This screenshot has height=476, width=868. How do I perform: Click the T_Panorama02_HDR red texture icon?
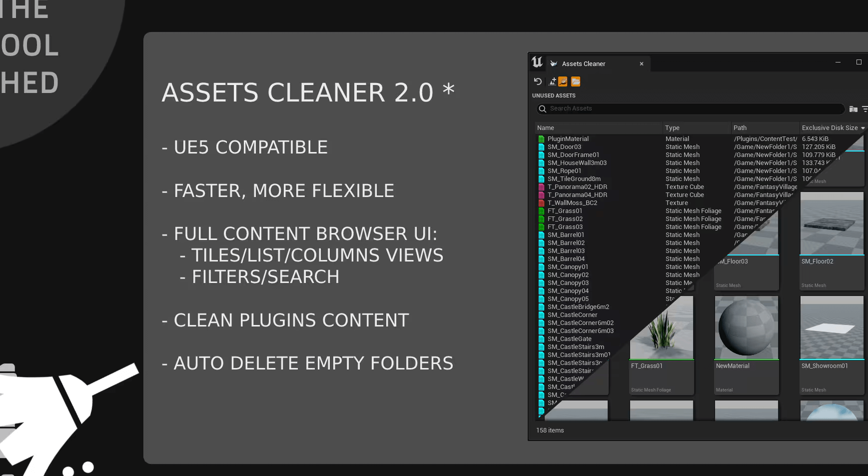tap(541, 187)
